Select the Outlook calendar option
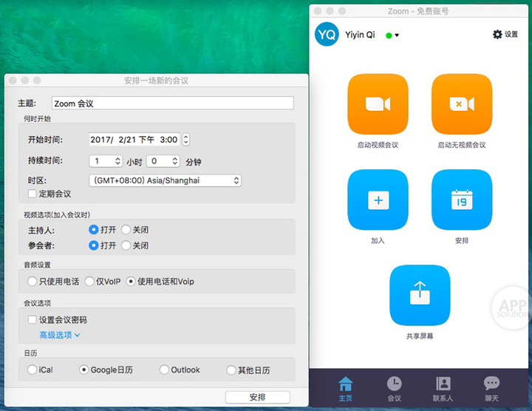 [x=164, y=370]
